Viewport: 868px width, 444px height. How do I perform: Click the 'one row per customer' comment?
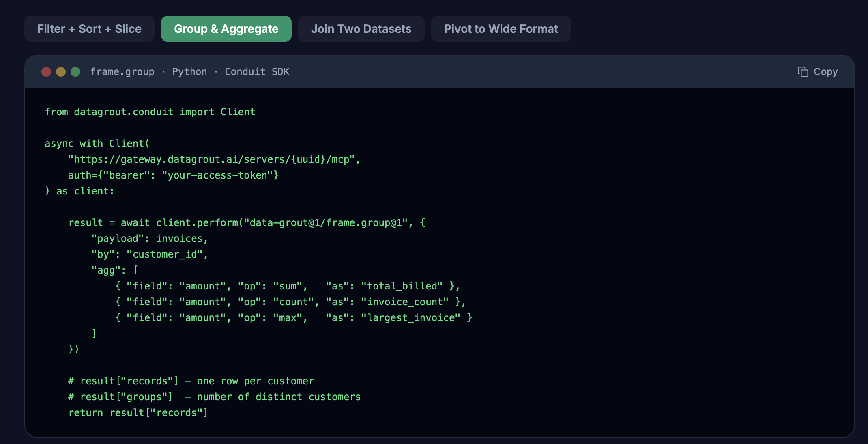tap(191, 381)
